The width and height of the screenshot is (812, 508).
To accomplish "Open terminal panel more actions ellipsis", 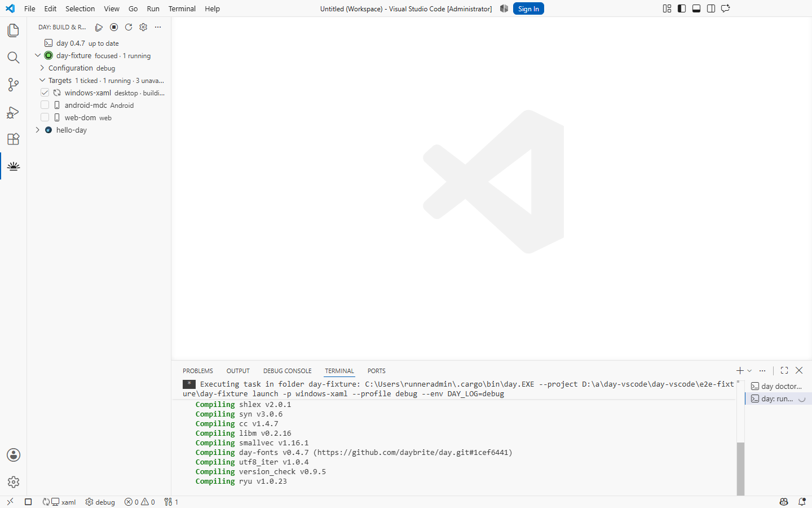I will coord(762,371).
